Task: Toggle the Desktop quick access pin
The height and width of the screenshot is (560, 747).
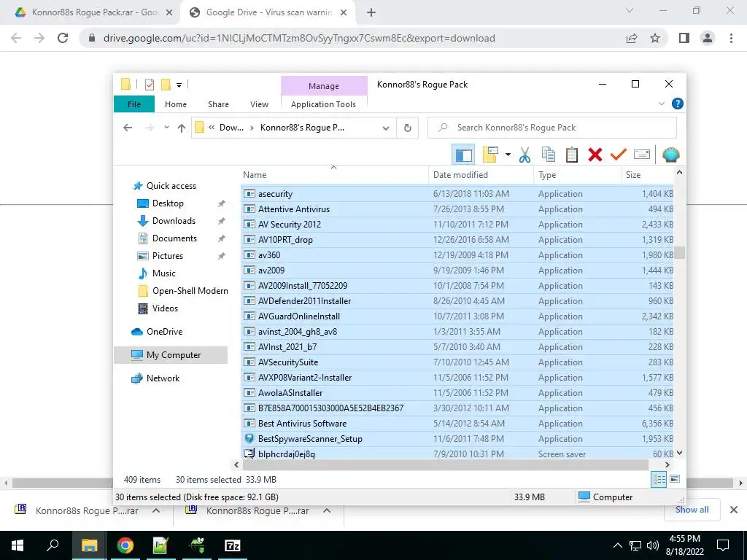Action: pyautogui.click(x=221, y=203)
